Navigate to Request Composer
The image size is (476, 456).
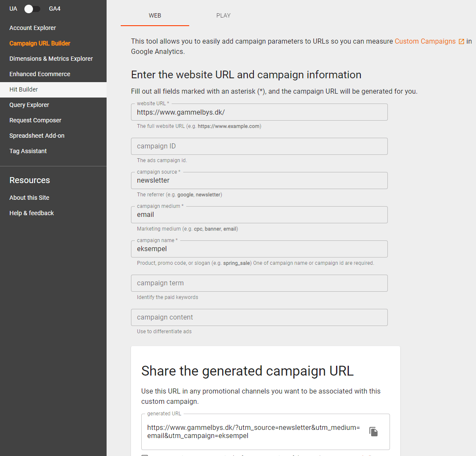(x=36, y=120)
